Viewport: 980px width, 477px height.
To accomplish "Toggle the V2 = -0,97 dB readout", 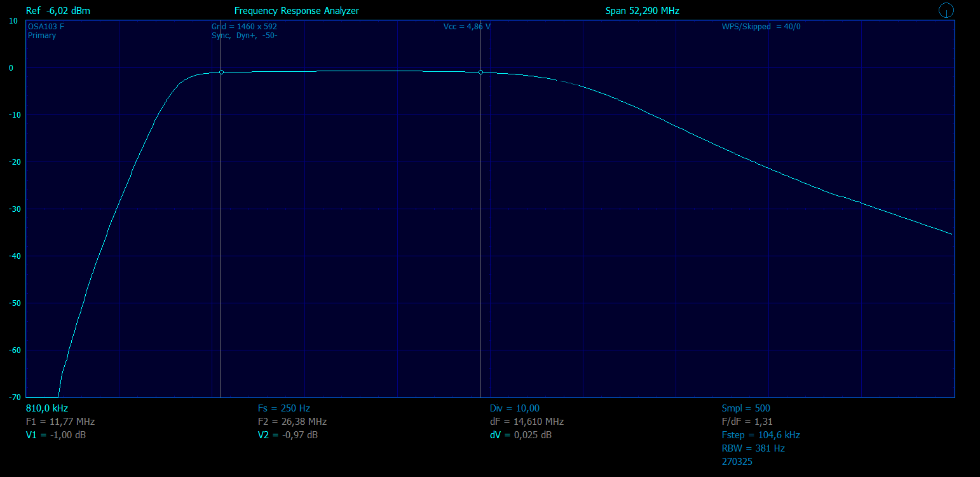I will tap(288, 435).
